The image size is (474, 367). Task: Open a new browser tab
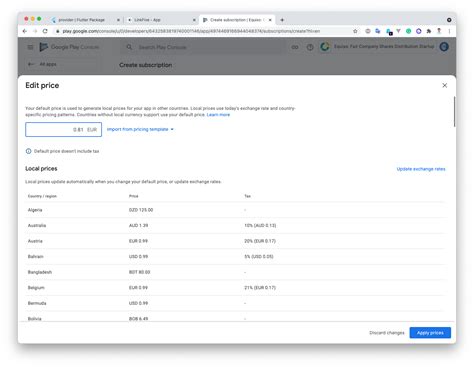tap(282, 20)
